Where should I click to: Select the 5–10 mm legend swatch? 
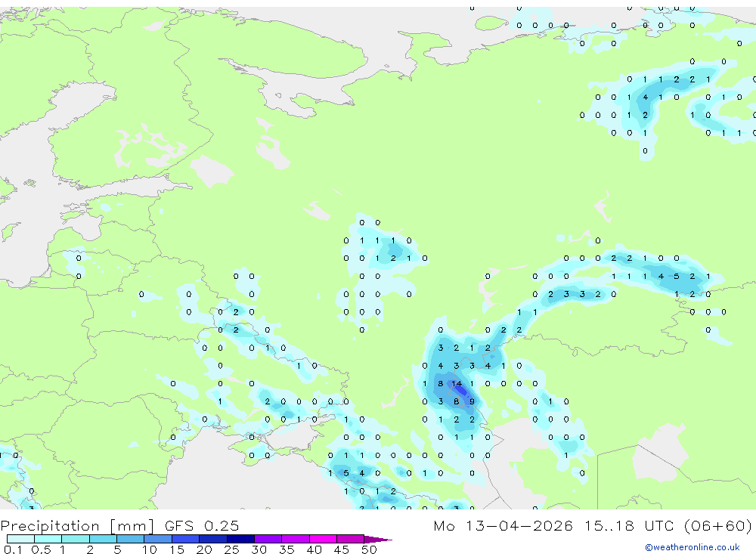(131, 539)
